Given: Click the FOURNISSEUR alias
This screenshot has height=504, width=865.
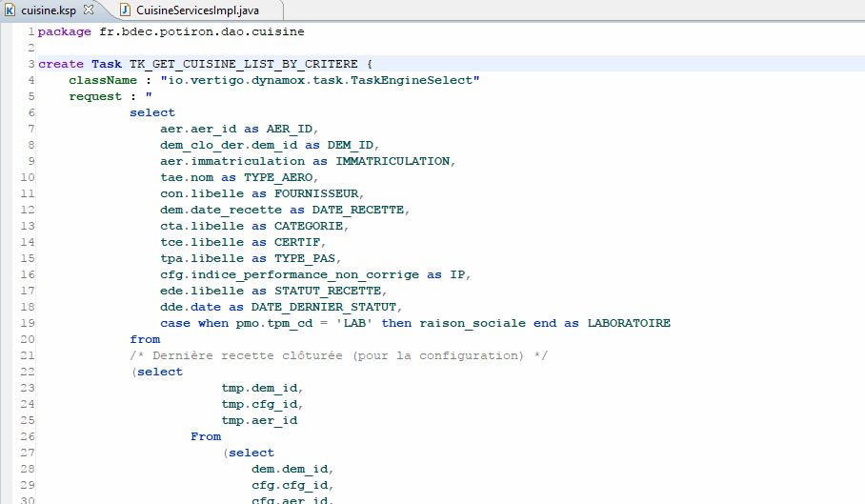Looking at the screenshot, I should [x=316, y=193].
